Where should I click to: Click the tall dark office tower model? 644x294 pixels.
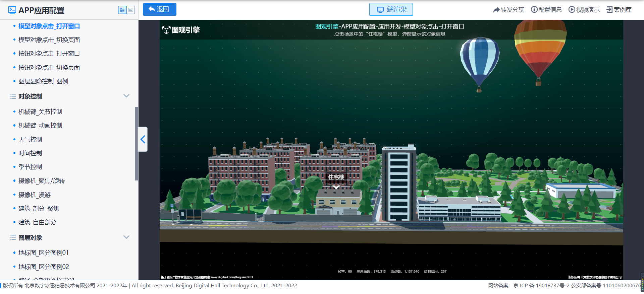(x=399, y=183)
